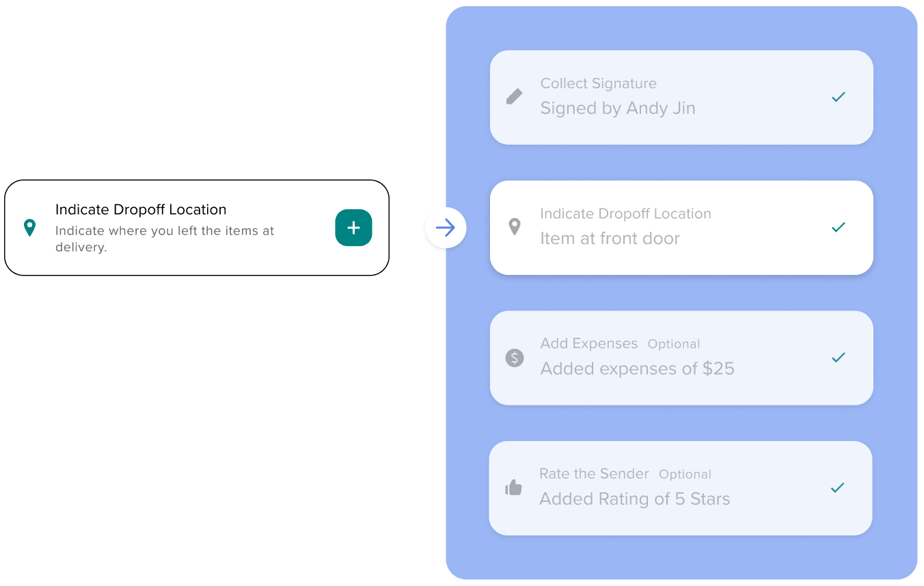The height and width of the screenshot is (586, 924).
Task: Open 'Added Rating of 5 Stars' entry
Action: tap(634, 499)
